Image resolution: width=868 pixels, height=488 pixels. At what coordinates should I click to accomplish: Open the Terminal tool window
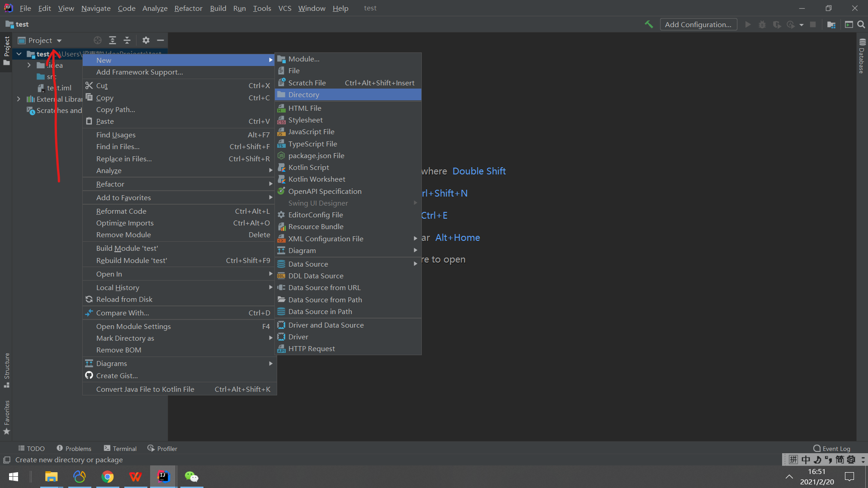tap(120, 448)
